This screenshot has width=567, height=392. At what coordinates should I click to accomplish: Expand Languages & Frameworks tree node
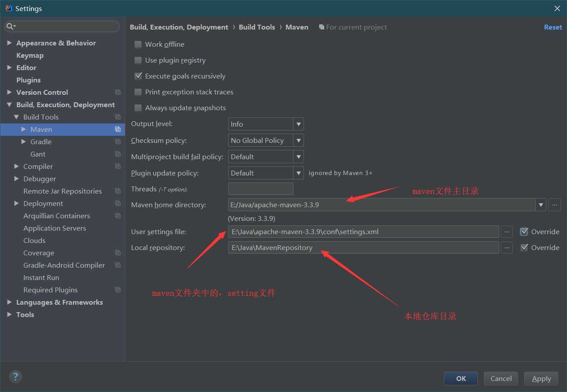[x=9, y=302]
